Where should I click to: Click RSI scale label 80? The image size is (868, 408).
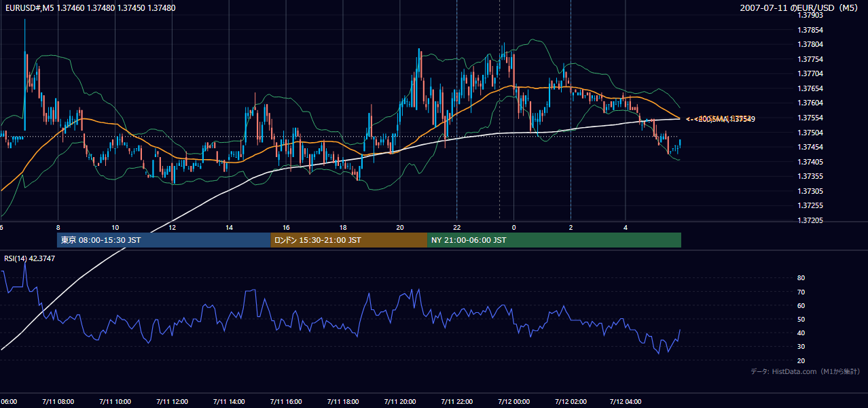click(801, 278)
